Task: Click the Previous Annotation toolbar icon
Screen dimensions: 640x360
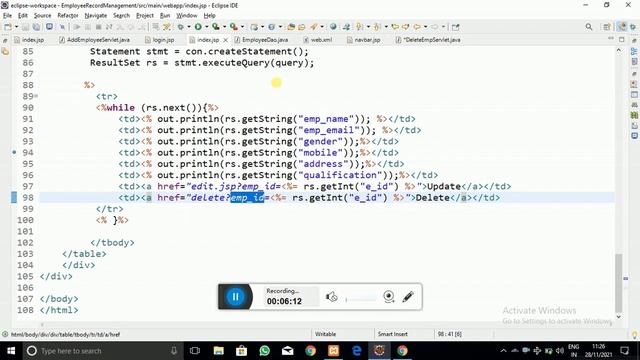Action: pyautogui.click(x=378, y=27)
